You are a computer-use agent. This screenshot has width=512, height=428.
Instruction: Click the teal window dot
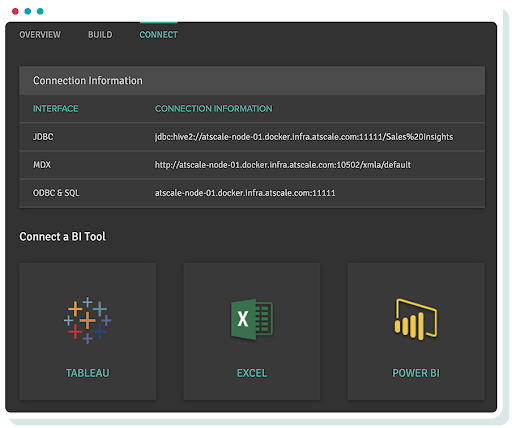tap(40, 11)
